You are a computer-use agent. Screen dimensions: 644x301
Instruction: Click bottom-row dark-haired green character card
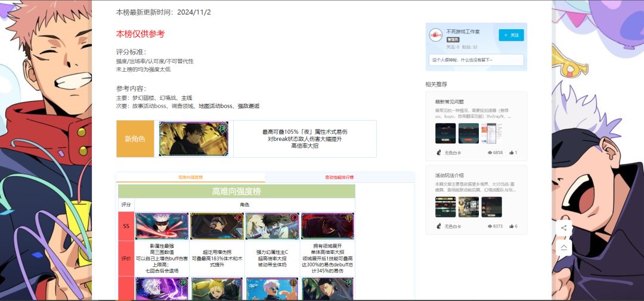pyautogui.click(x=327, y=288)
